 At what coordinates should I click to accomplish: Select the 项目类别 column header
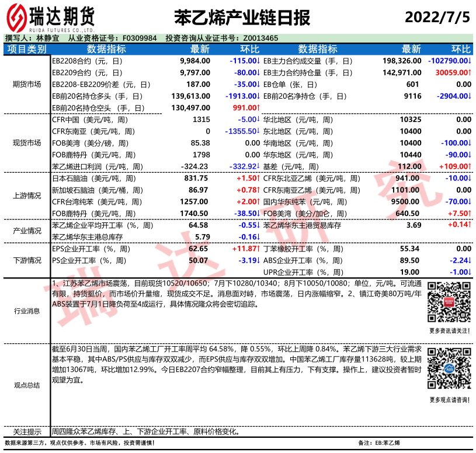click(x=27, y=49)
